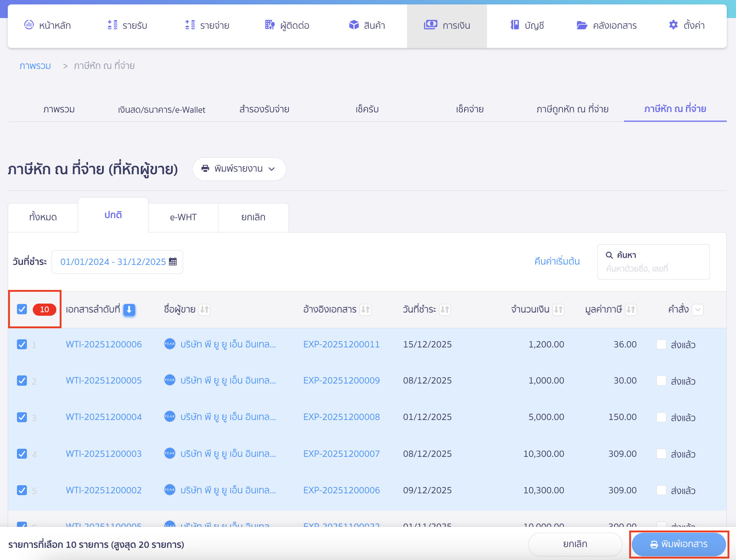This screenshot has width=736, height=560.
Task: Switch to the e-WHT tab
Action: click(x=183, y=217)
